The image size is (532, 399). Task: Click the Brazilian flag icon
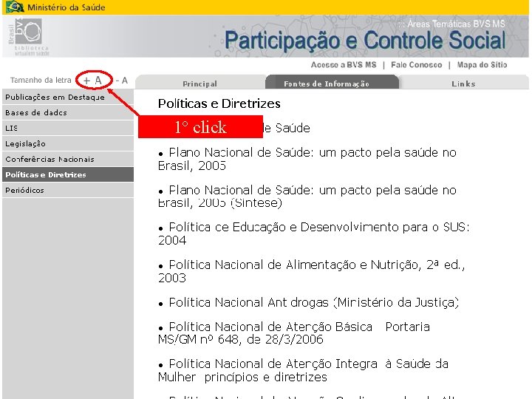(15, 7)
